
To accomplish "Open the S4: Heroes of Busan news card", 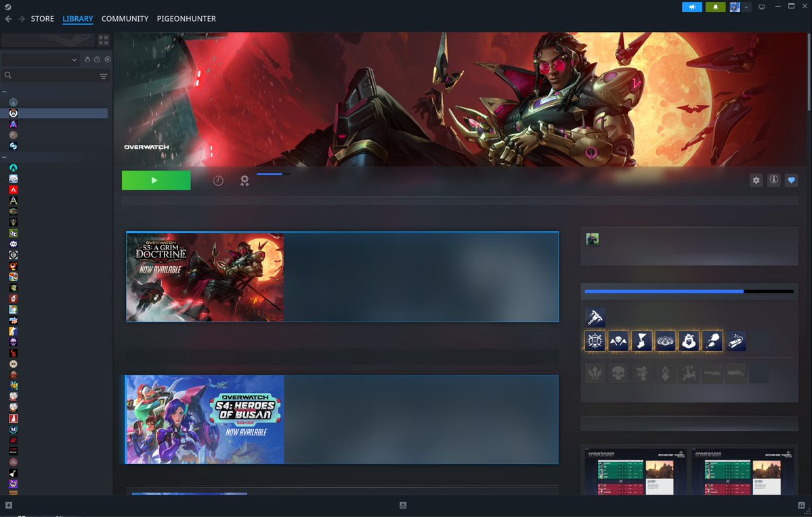I will 342,419.
